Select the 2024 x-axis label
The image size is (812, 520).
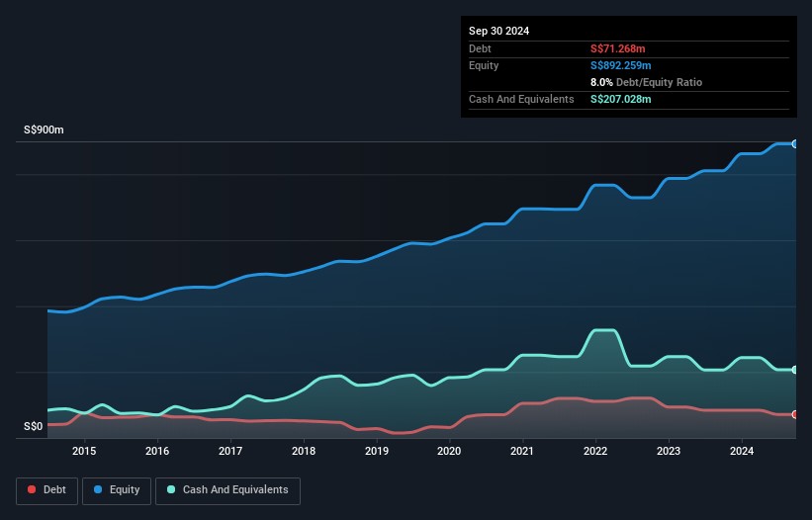[x=742, y=452]
